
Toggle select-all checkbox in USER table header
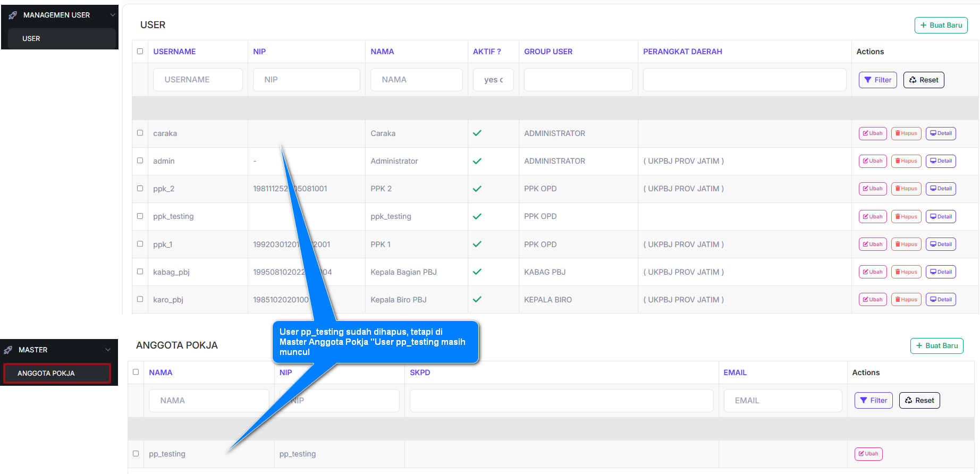coord(140,52)
